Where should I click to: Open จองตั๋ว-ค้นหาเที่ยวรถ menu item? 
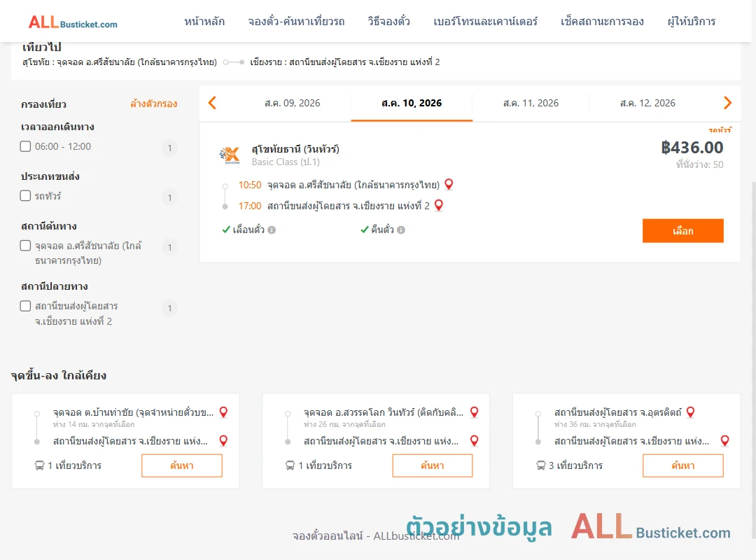(296, 21)
